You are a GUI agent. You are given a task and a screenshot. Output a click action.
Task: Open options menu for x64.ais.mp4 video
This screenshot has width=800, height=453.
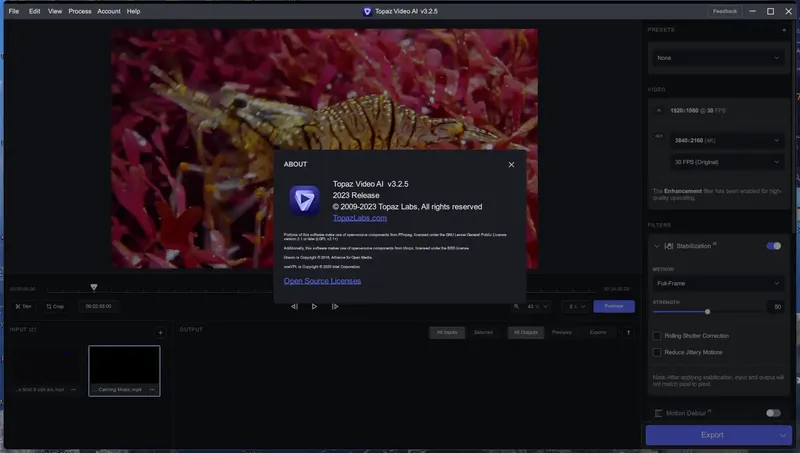point(73,390)
